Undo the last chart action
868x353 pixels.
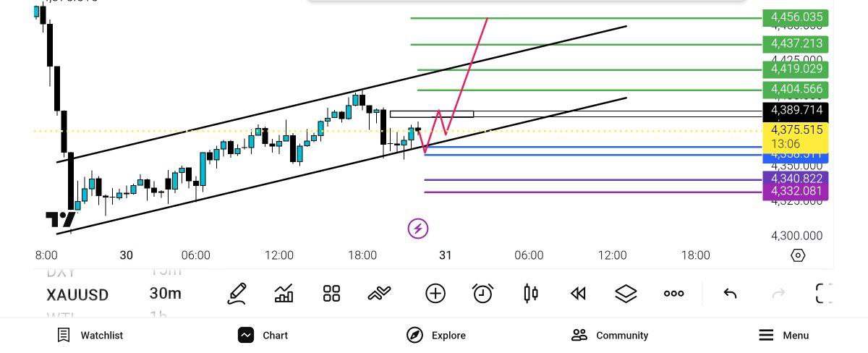(x=730, y=293)
